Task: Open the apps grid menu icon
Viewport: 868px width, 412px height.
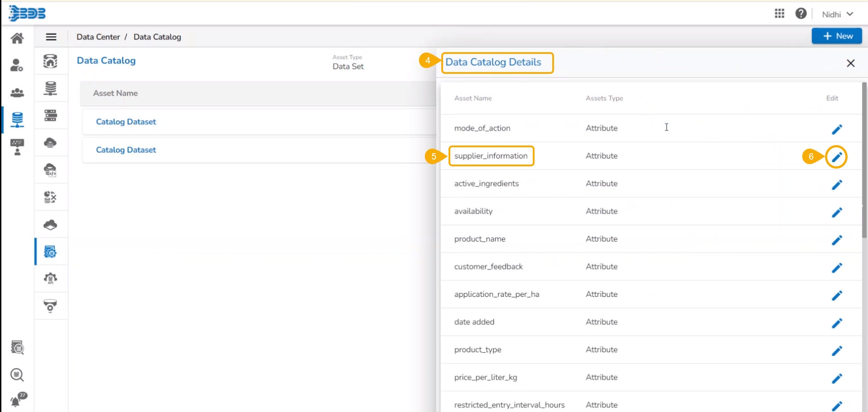Action: [x=779, y=14]
